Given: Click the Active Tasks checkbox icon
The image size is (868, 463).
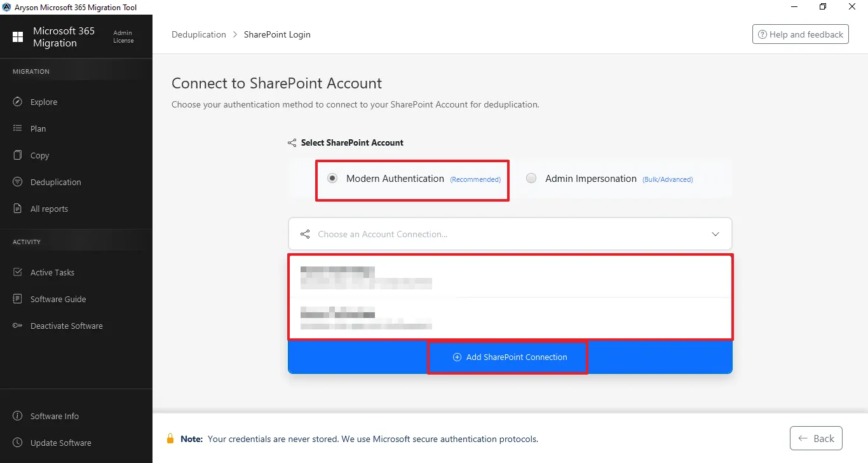Looking at the screenshot, I should point(18,272).
